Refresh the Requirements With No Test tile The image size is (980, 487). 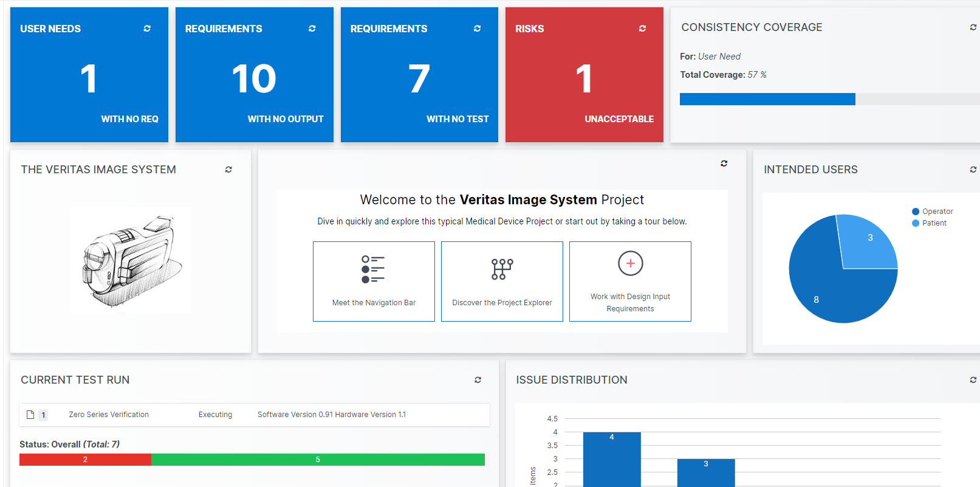tap(478, 29)
